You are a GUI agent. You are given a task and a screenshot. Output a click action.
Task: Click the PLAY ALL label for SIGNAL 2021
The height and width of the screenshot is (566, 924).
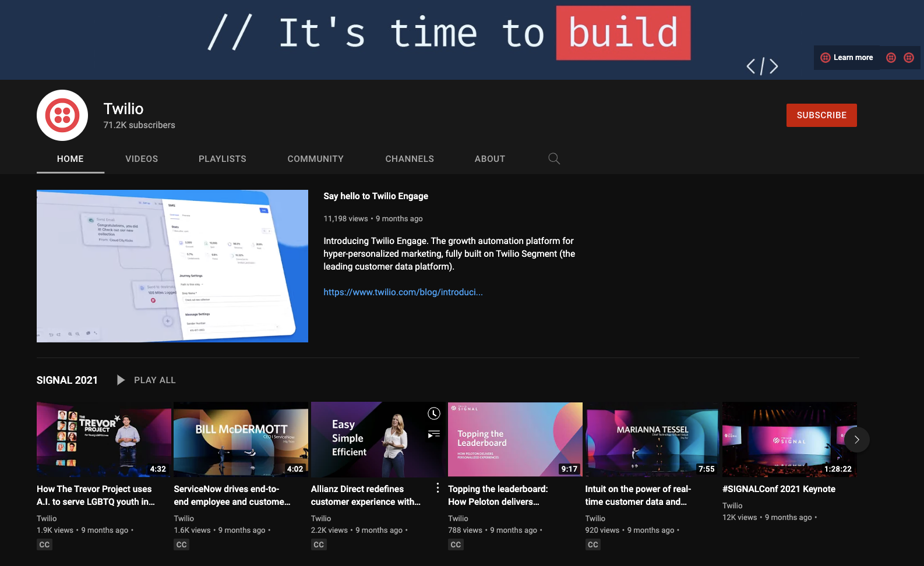(155, 380)
